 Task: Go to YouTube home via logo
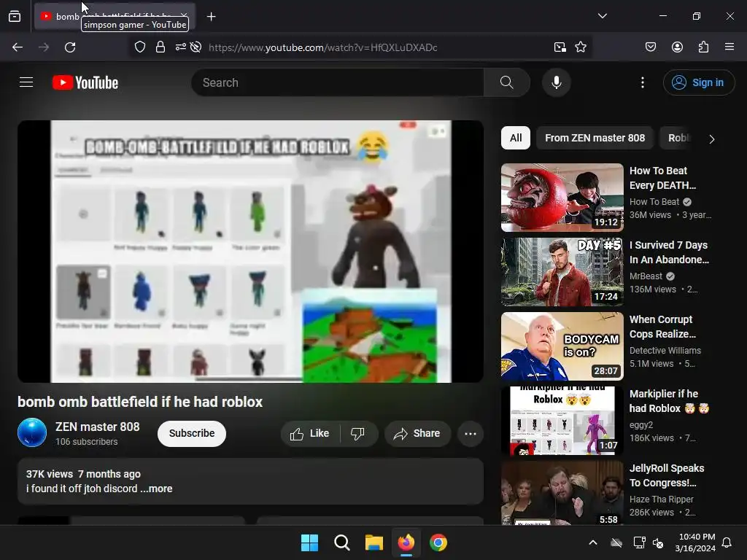coord(85,82)
